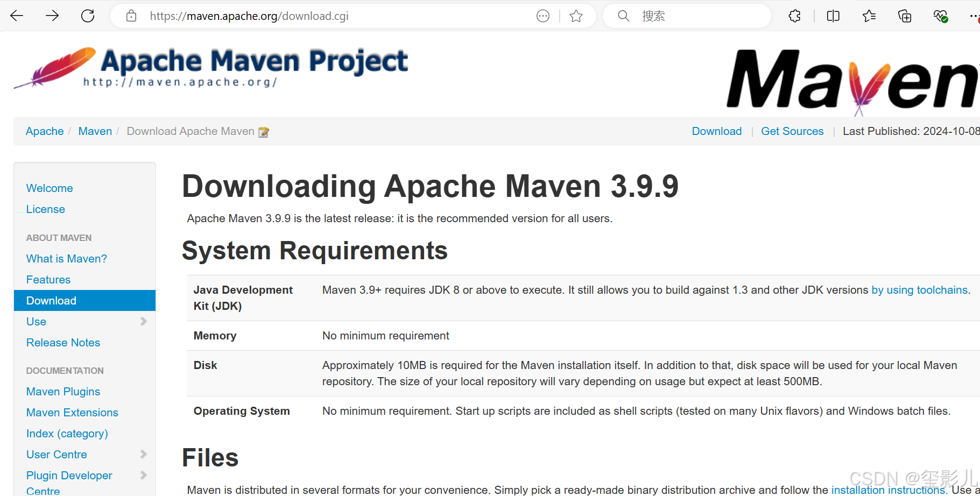Open the Collections icon

[905, 16]
